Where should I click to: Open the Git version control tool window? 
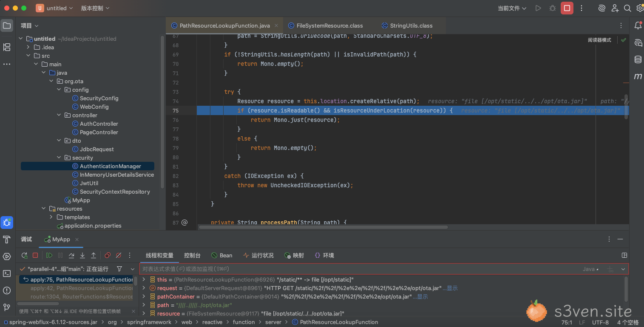[x=7, y=307]
